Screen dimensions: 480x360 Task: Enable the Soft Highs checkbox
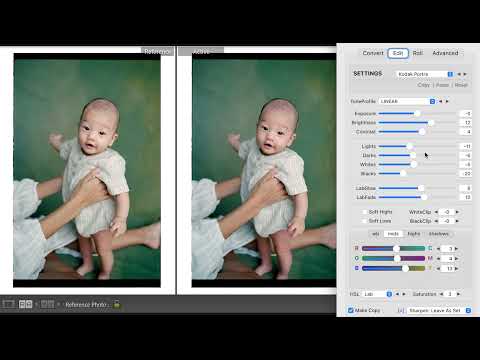pyautogui.click(x=364, y=212)
